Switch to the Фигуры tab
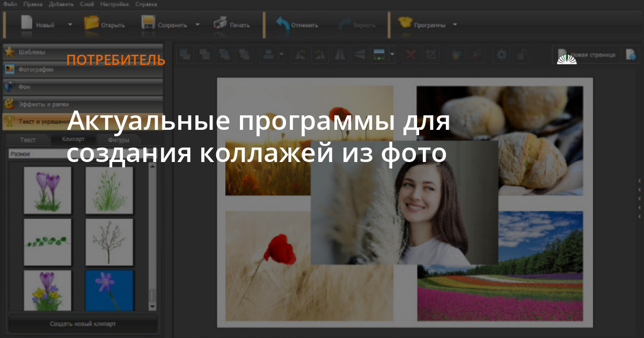Image resolution: width=644 pixels, height=338 pixels. tap(118, 140)
